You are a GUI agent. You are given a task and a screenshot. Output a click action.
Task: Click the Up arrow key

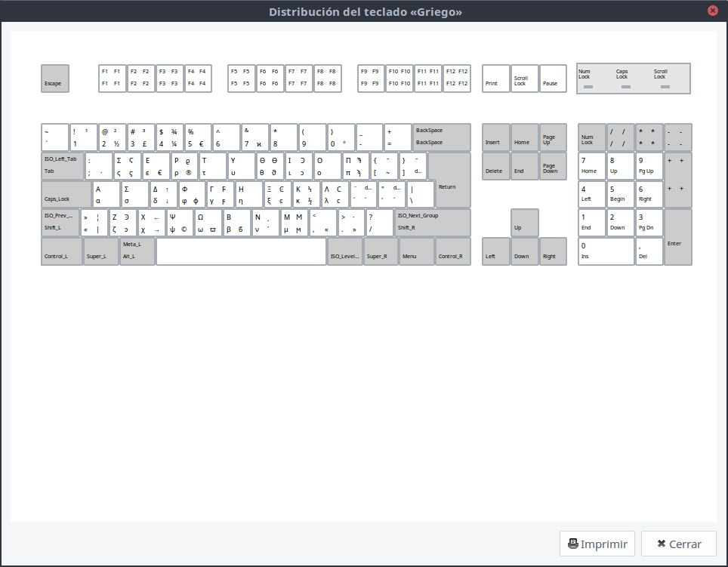click(x=523, y=222)
